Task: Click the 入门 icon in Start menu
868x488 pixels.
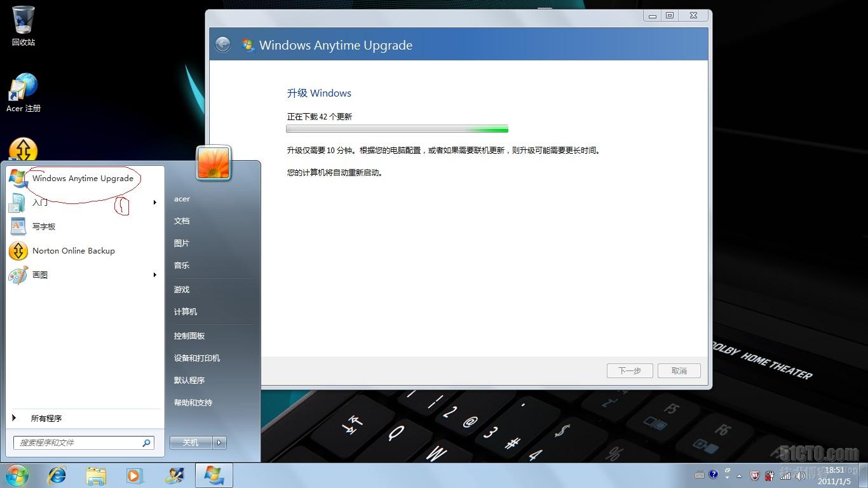Action: (x=18, y=203)
